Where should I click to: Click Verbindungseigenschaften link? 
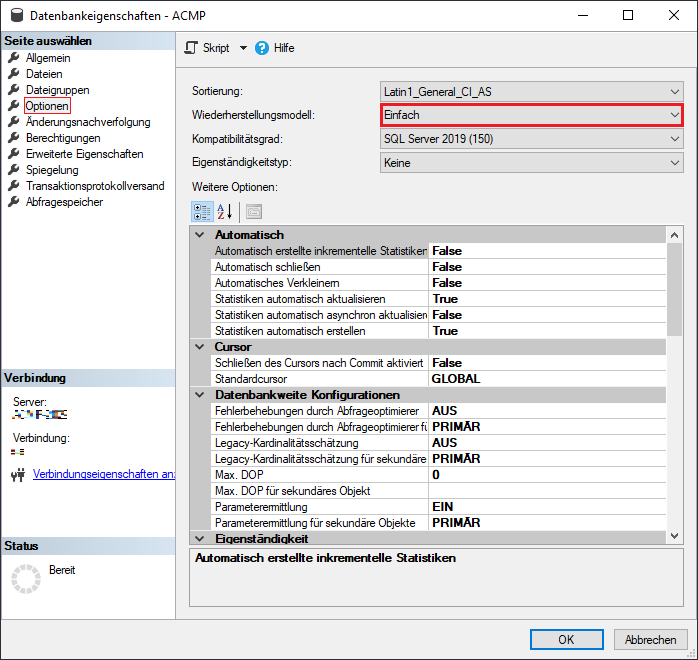tap(104, 474)
